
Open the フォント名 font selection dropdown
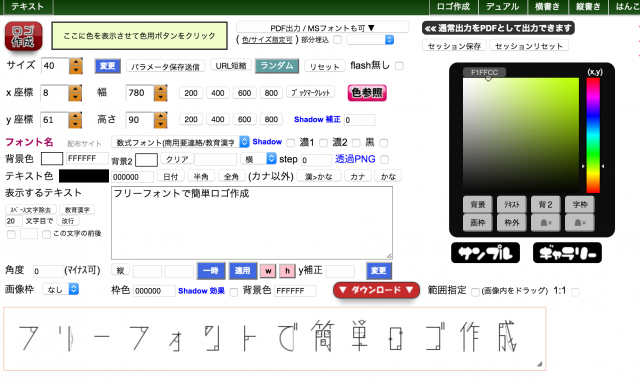180,142
